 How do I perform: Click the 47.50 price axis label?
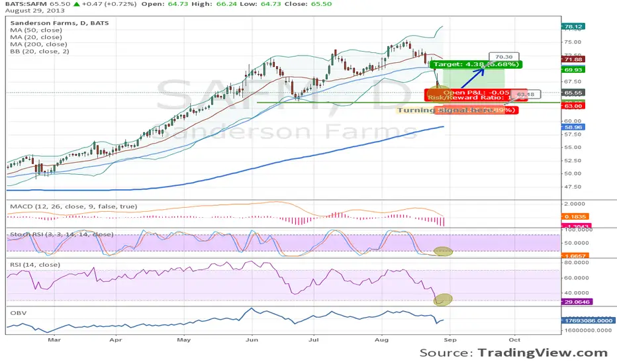573,187
